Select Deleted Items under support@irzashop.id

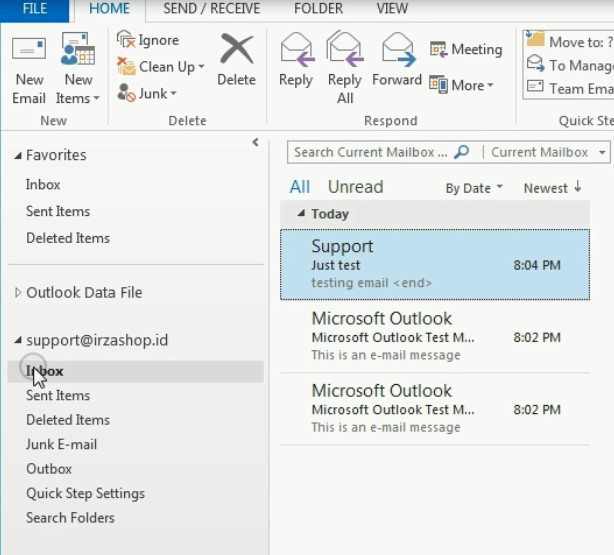tap(68, 420)
